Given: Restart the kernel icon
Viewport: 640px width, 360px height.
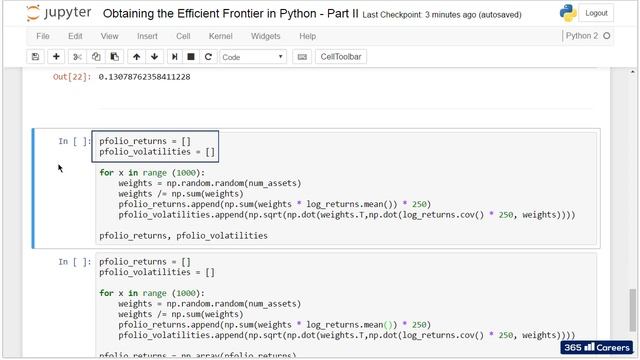Looking at the screenshot, I should [x=208, y=57].
